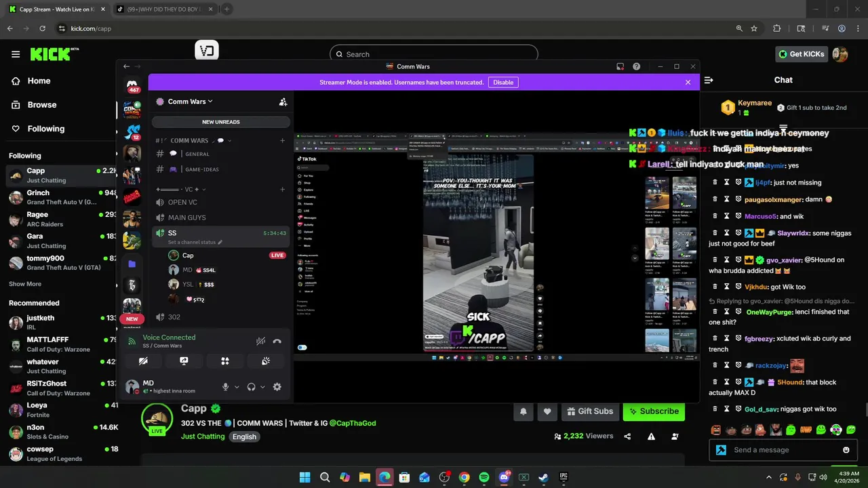Click Just Chatting category link under Capp
Image resolution: width=868 pixels, height=488 pixels.
[203, 436]
